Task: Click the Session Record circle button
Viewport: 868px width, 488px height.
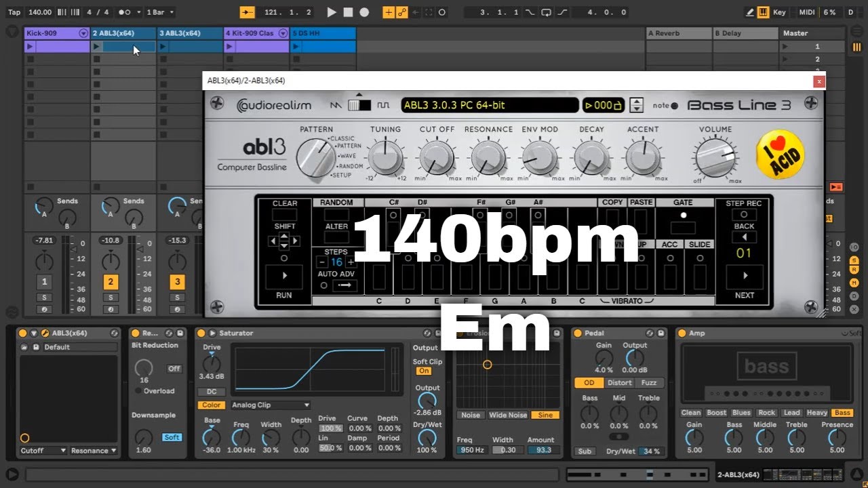Action: tap(442, 12)
